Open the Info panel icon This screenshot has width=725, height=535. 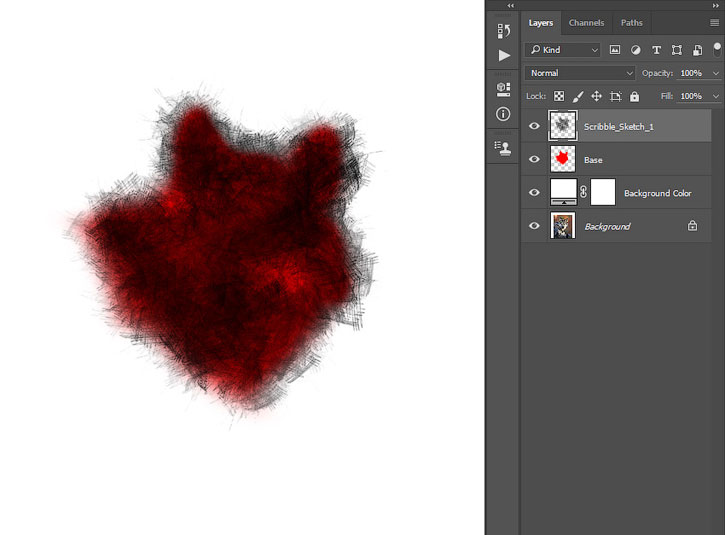[503, 114]
